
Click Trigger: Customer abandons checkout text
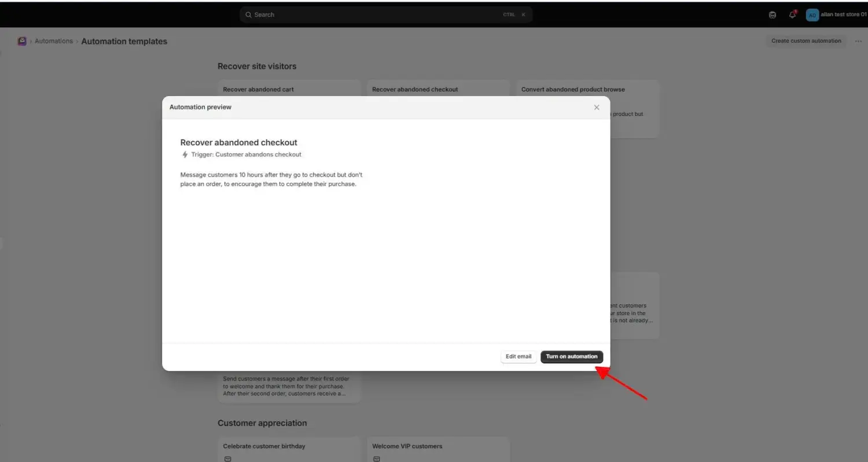coord(247,155)
